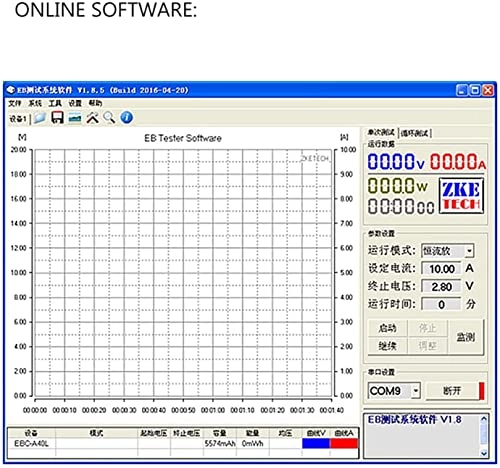Click the 终止电压 2.80 input field
Viewport: 500px width, 468px height.
pos(442,286)
